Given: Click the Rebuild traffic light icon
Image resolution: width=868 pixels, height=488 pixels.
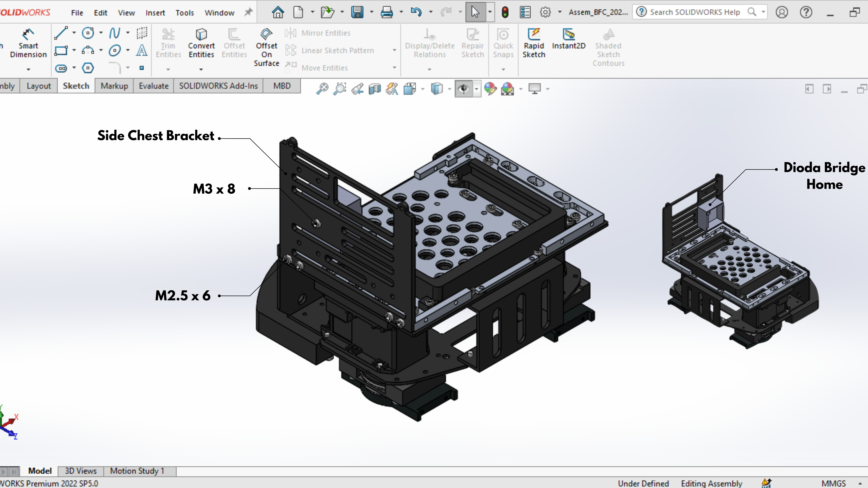Looking at the screenshot, I should click(505, 12).
